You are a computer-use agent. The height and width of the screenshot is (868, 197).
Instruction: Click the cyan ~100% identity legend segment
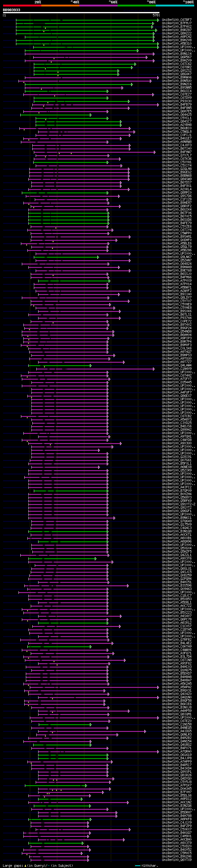(175, 6)
